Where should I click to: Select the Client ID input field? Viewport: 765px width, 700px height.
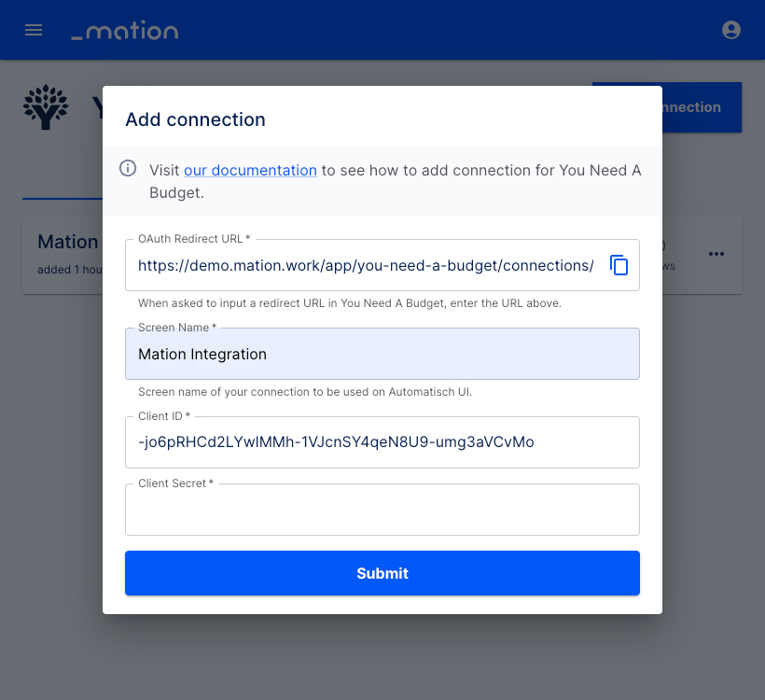(382, 442)
